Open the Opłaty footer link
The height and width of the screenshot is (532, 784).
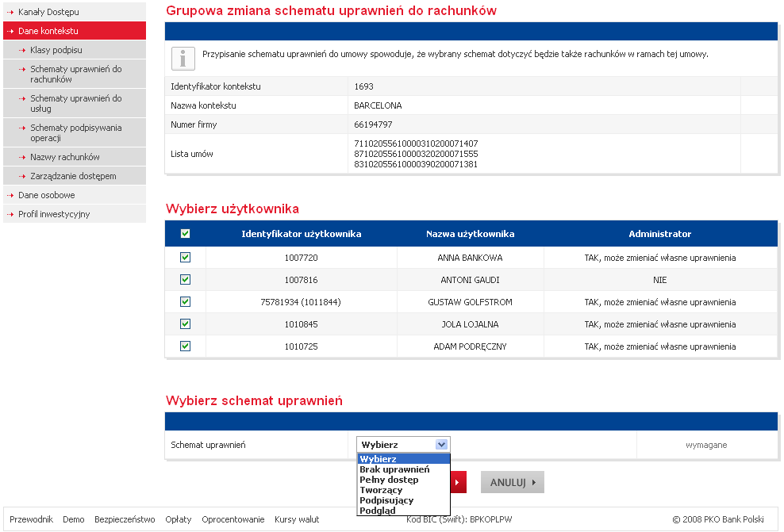pyautogui.click(x=179, y=519)
